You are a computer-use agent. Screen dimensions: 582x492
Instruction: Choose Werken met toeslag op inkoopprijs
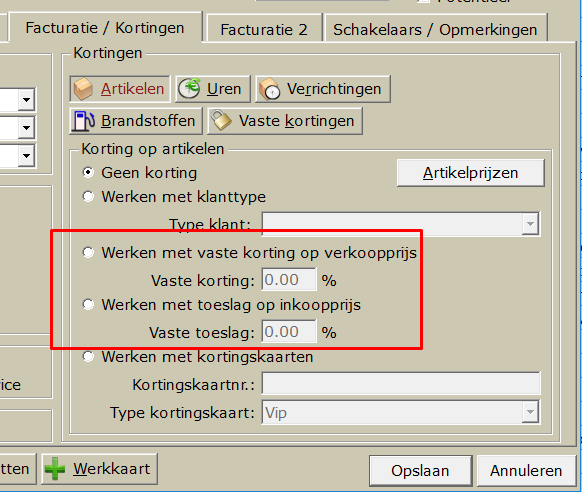point(88,304)
